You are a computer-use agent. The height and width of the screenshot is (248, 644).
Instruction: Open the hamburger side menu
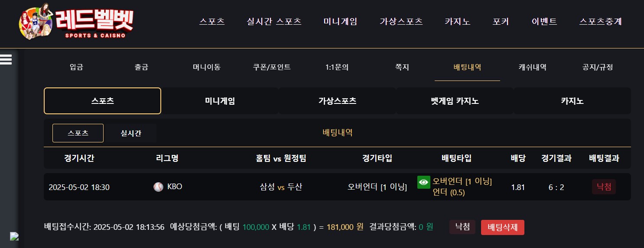coord(6,59)
